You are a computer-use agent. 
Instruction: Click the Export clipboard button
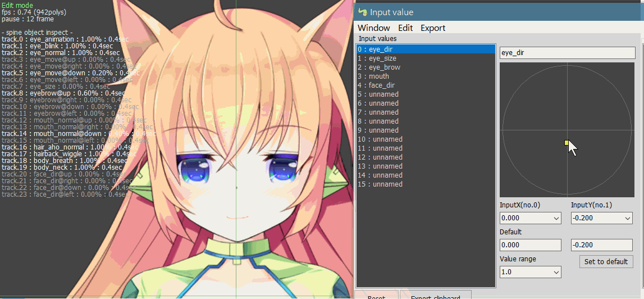(435, 296)
